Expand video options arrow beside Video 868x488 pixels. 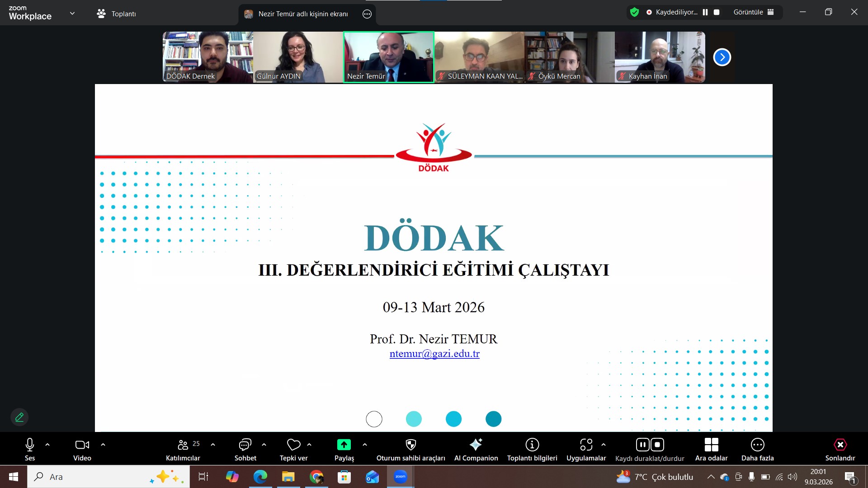pos(103,445)
